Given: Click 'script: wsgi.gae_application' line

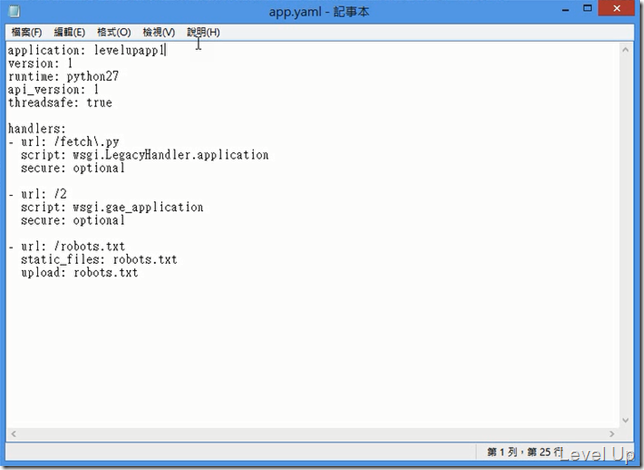Looking at the screenshot, I should coord(112,207).
